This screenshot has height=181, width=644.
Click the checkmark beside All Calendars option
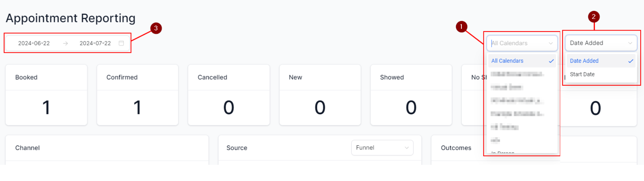(551, 61)
